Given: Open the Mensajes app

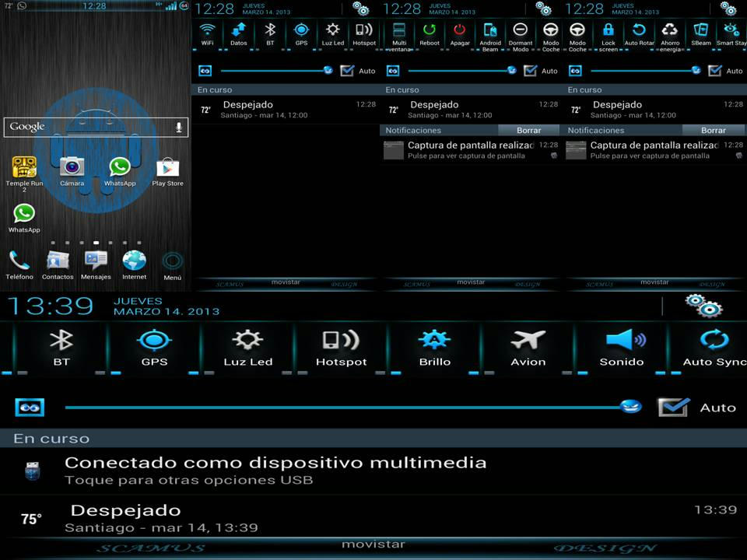Looking at the screenshot, I should pyautogui.click(x=96, y=262).
